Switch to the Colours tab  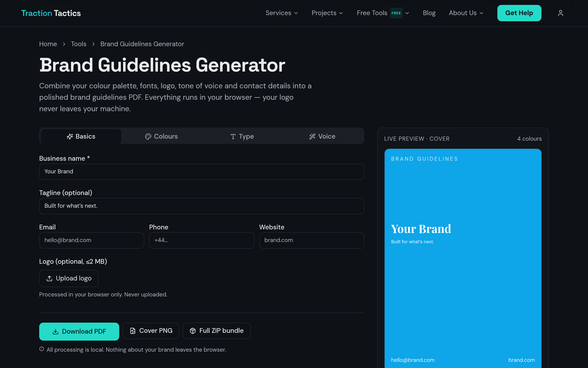click(161, 136)
